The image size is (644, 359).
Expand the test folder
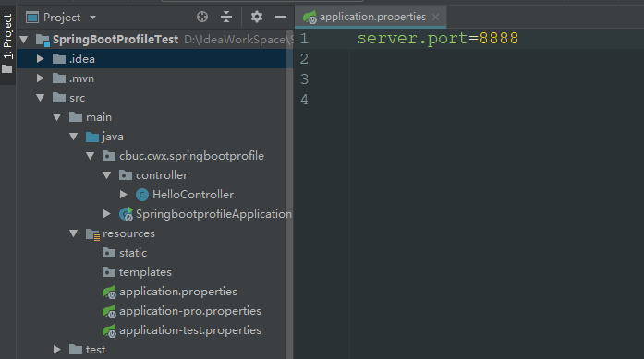(57, 350)
